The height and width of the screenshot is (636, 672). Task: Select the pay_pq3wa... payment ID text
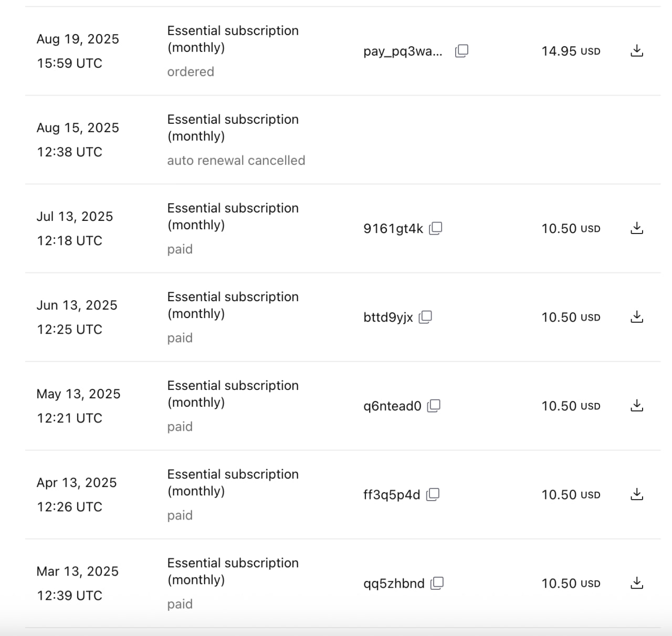pyautogui.click(x=403, y=51)
